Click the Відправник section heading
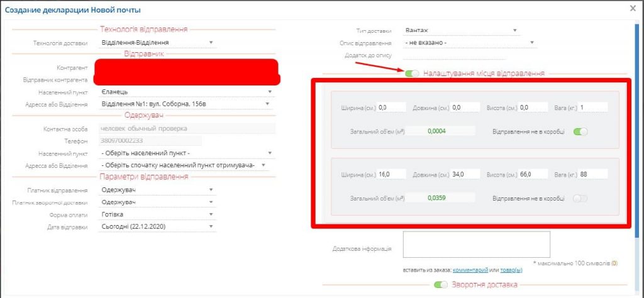644x298 pixels. pyautogui.click(x=144, y=54)
